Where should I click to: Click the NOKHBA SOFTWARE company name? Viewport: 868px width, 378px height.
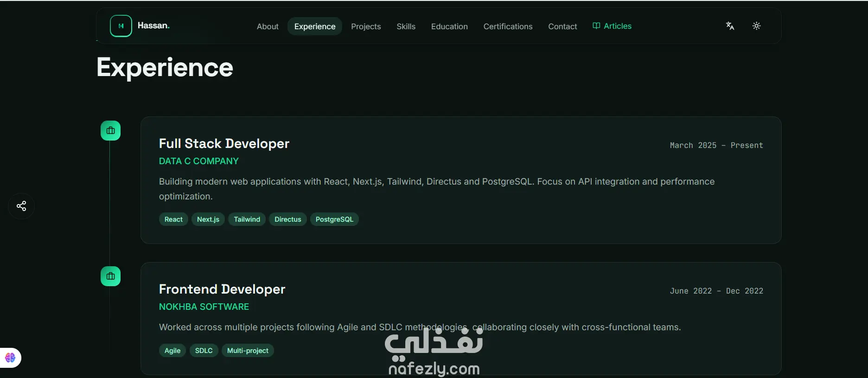pos(204,307)
